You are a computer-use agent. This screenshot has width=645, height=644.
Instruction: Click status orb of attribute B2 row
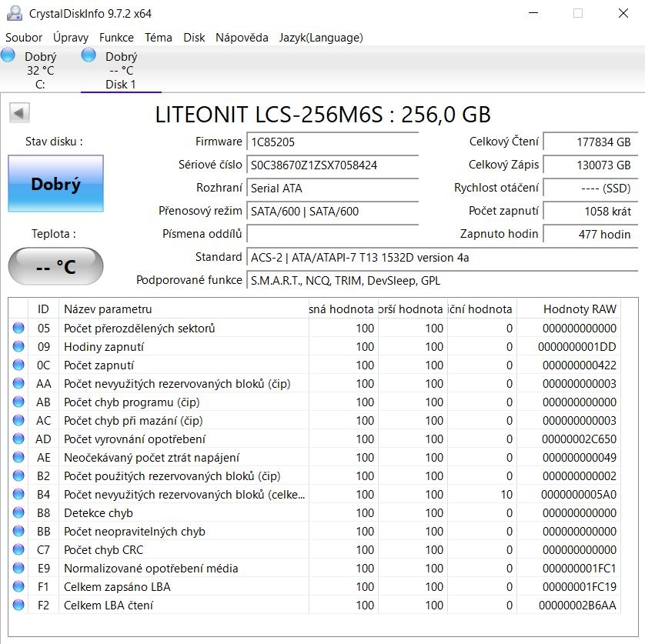[18, 475]
